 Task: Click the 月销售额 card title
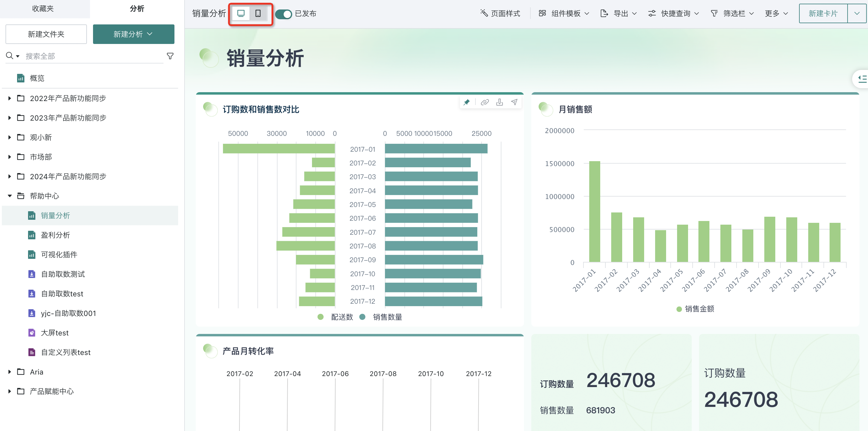575,110
